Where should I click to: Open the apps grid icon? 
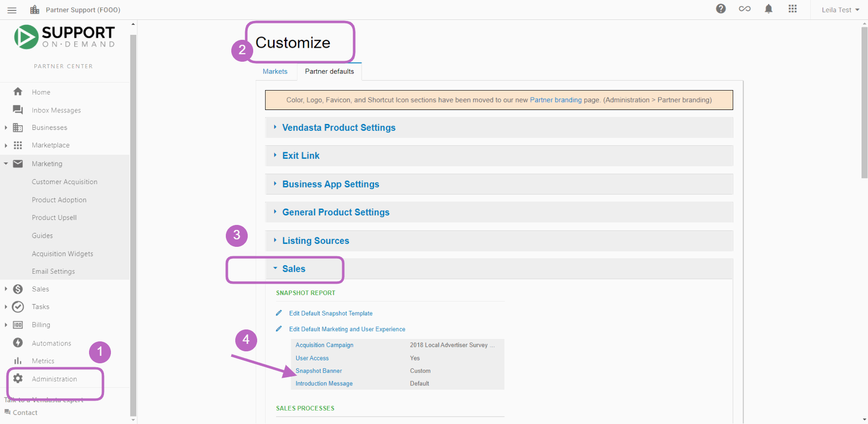pyautogui.click(x=792, y=9)
